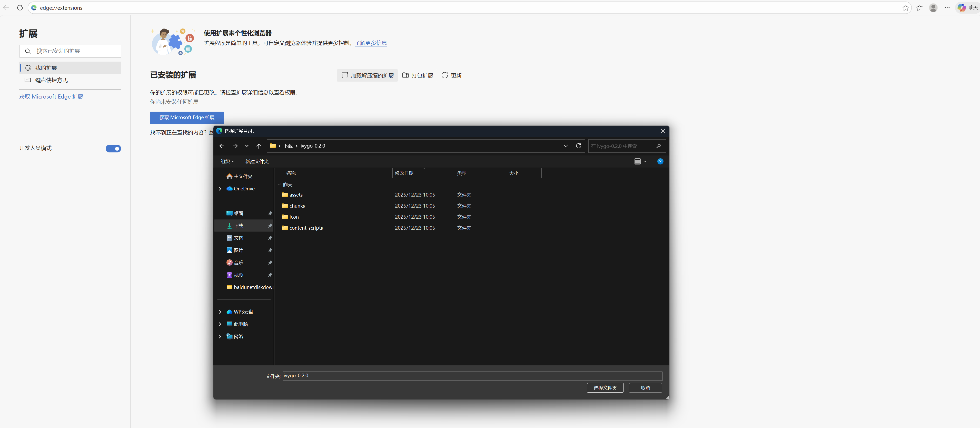This screenshot has width=980, height=428.
Task: Click the 选择文件夹 button
Action: [605, 388]
